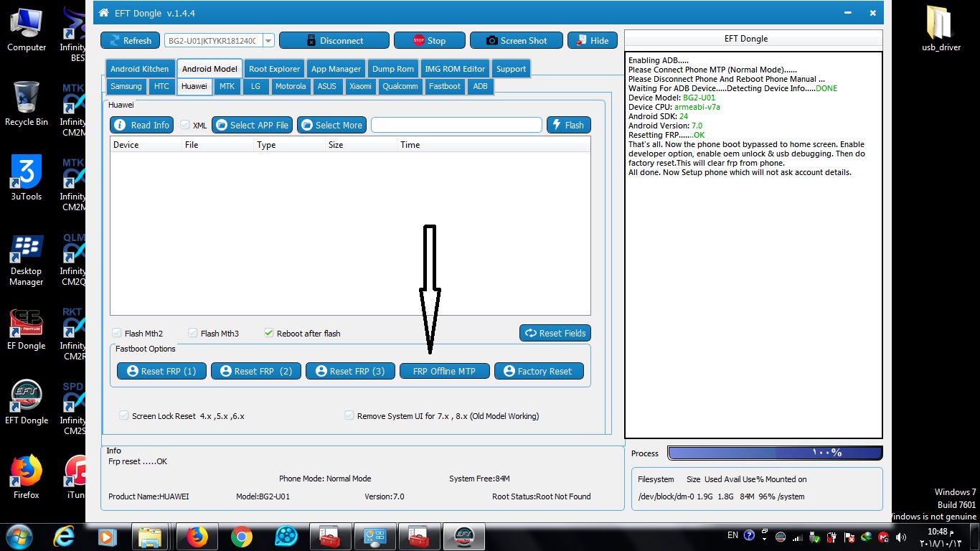Uncheck Reboot after flash

[269, 333]
